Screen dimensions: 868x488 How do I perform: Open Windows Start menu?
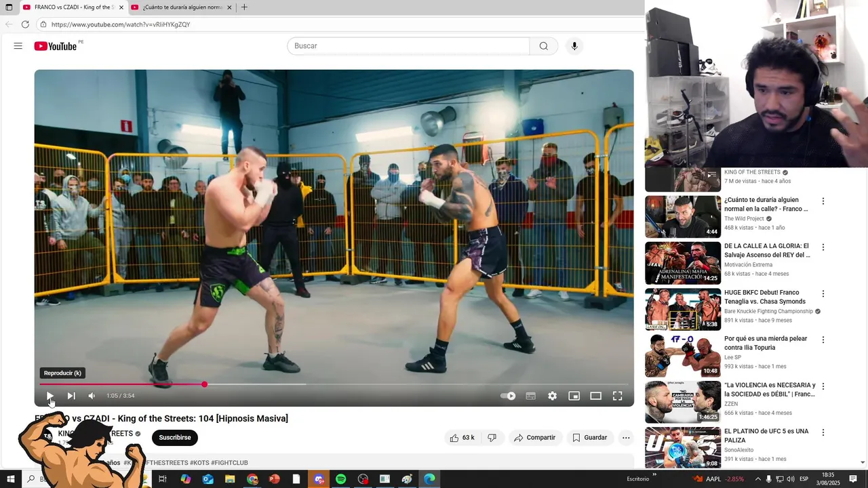pos(10,479)
